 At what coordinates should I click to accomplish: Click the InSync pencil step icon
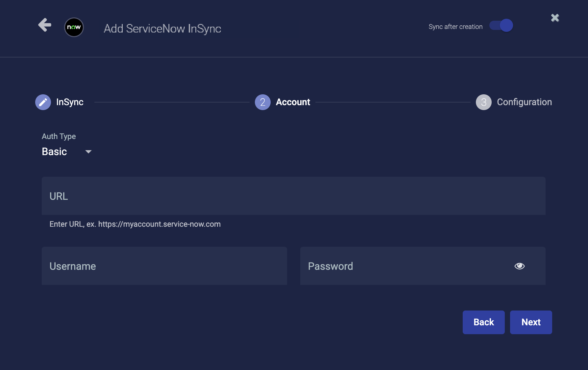43,102
